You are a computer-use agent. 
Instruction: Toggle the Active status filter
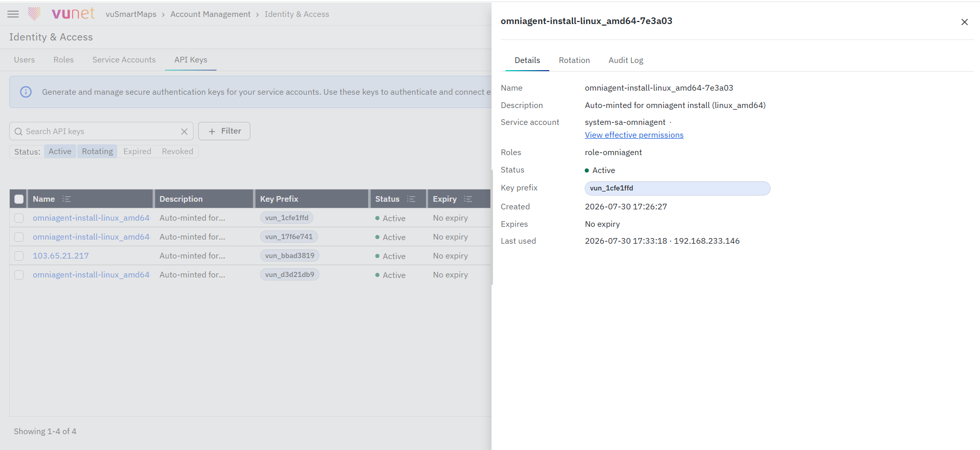[x=60, y=152]
